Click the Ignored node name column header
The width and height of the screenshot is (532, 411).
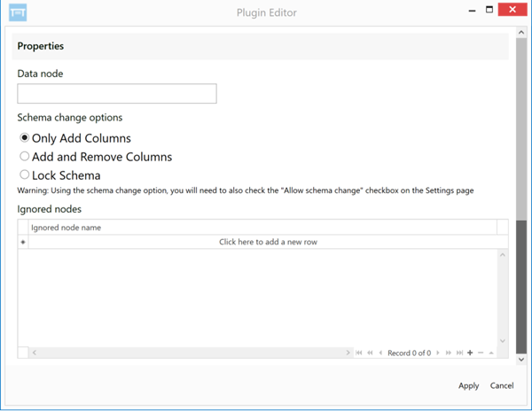[x=262, y=228]
